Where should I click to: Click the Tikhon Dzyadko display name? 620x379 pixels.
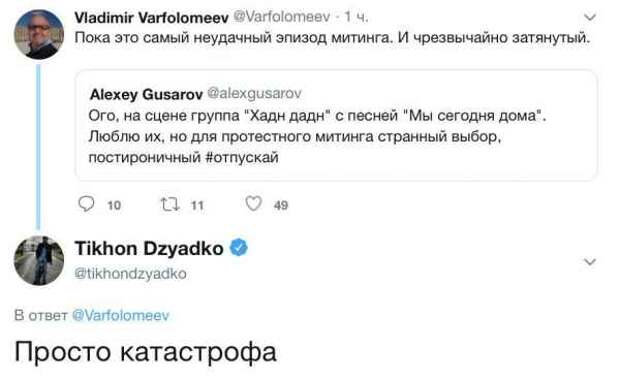click(149, 248)
